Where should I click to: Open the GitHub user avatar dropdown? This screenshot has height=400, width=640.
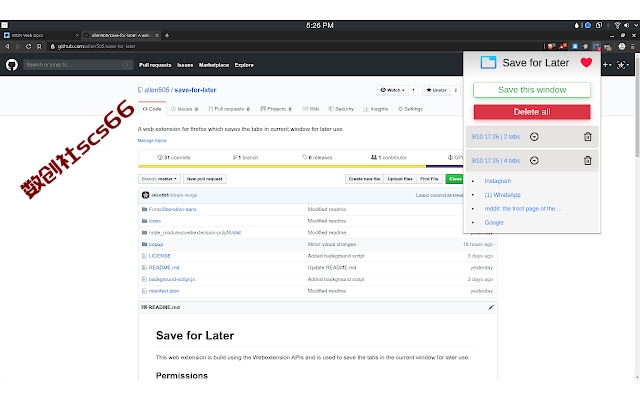pyautogui.click(x=623, y=65)
